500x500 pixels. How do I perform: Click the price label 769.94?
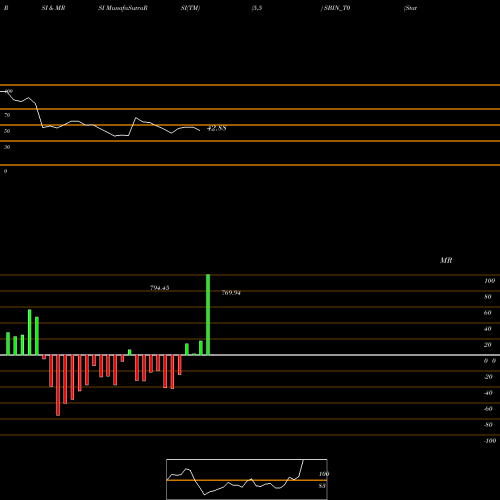pos(231,293)
